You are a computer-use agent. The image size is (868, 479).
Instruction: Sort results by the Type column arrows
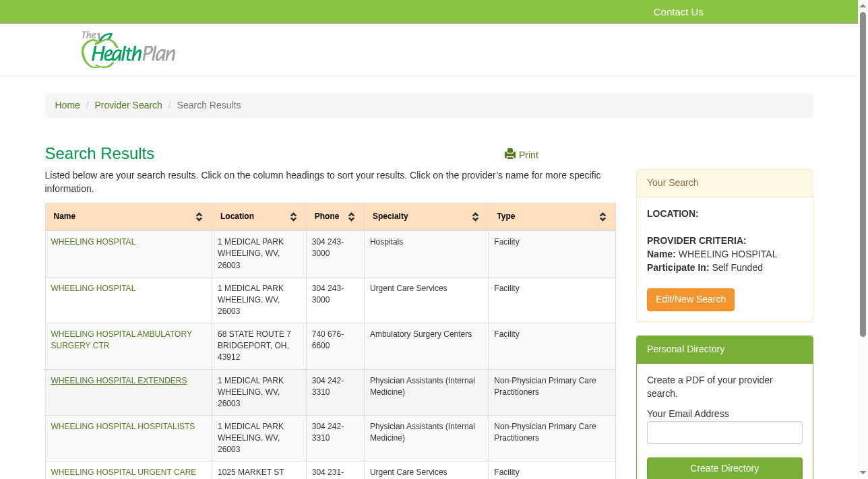click(603, 217)
